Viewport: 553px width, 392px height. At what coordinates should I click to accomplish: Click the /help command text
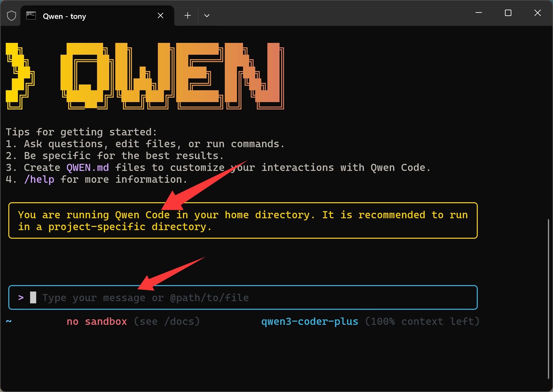[39, 179]
